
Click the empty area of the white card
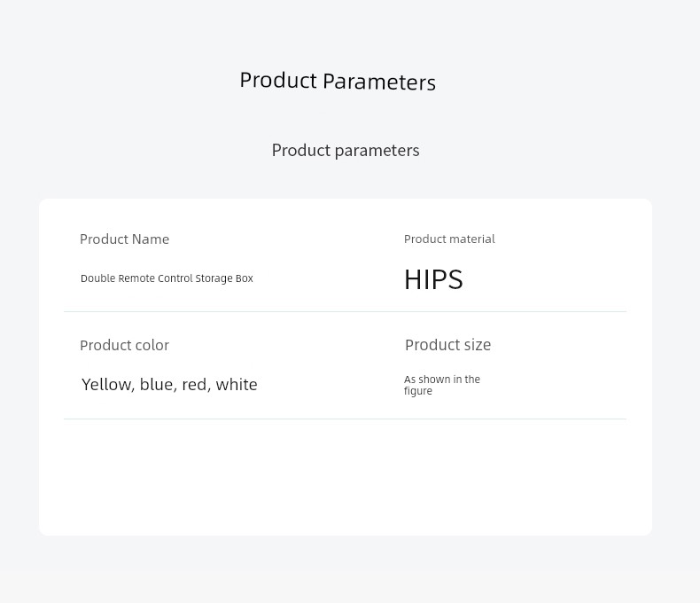[x=345, y=477]
